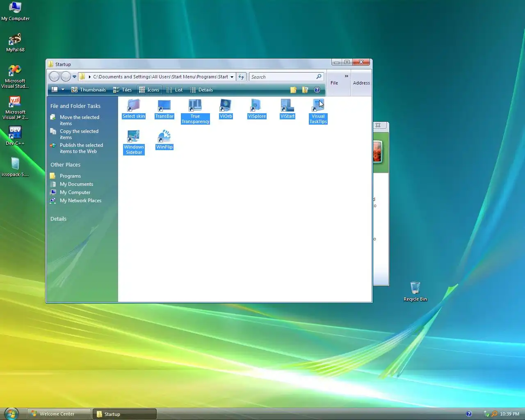The width and height of the screenshot is (525, 420).
Task: Click the Address toolbar label
Action: pyautogui.click(x=361, y=83)
